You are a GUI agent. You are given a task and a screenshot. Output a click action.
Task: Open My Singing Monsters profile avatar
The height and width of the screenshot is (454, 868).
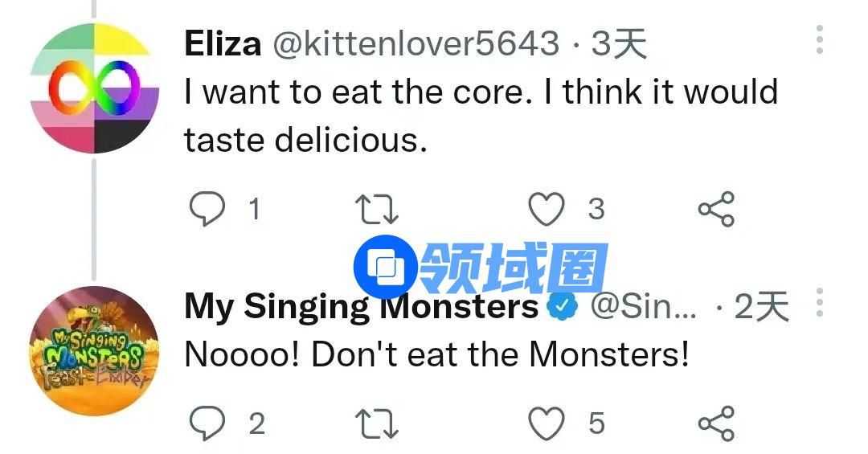(x=95, y=350)
